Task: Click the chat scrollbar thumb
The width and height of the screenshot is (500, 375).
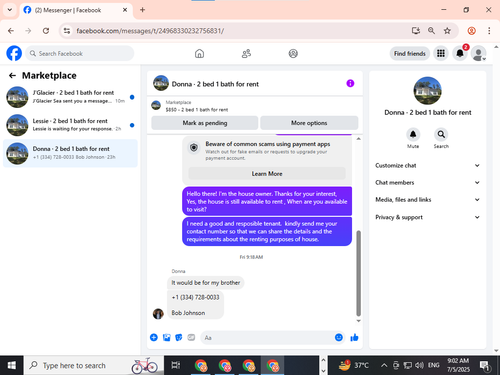Action: pos(358,273)
